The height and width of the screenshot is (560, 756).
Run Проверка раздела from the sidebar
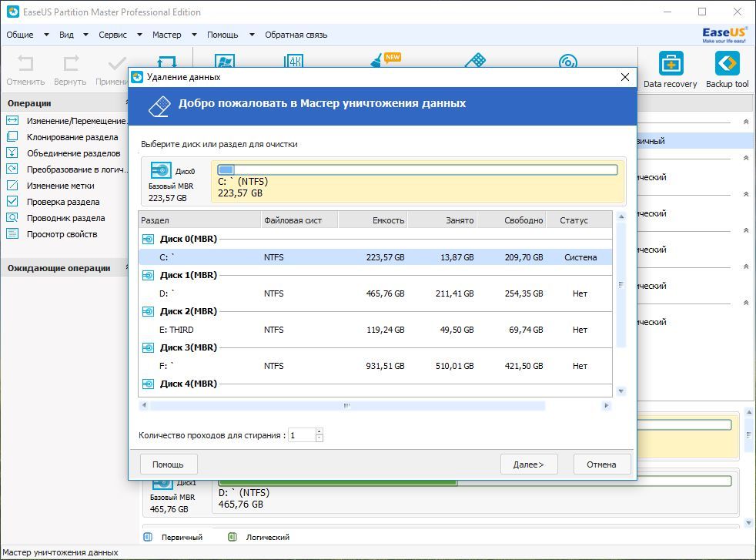coord(62,202)
